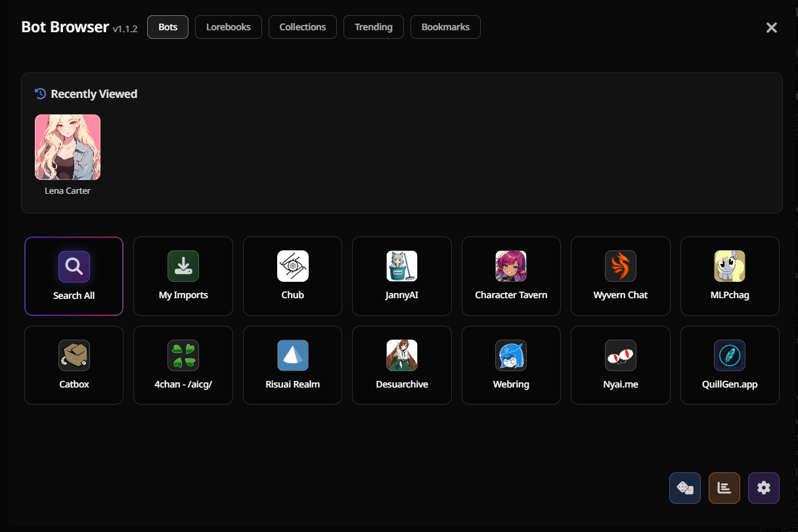Screen dimensions: 798x532
Task: Open the Catbox source
Action: (x=74, y=365)
